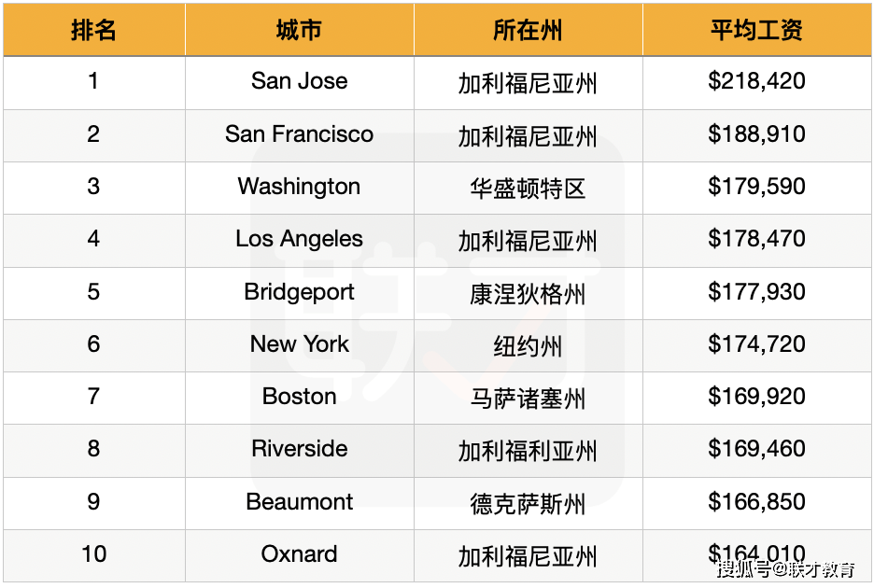Select the $174,720 salary cell
This screenshot has width=874, height=588.
[757, 345]
